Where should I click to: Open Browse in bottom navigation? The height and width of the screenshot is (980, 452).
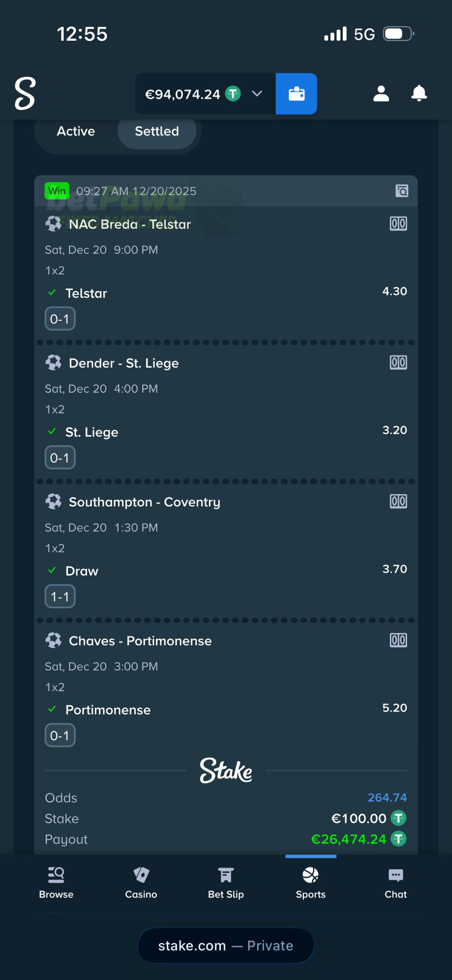click(x=56, y=882)
